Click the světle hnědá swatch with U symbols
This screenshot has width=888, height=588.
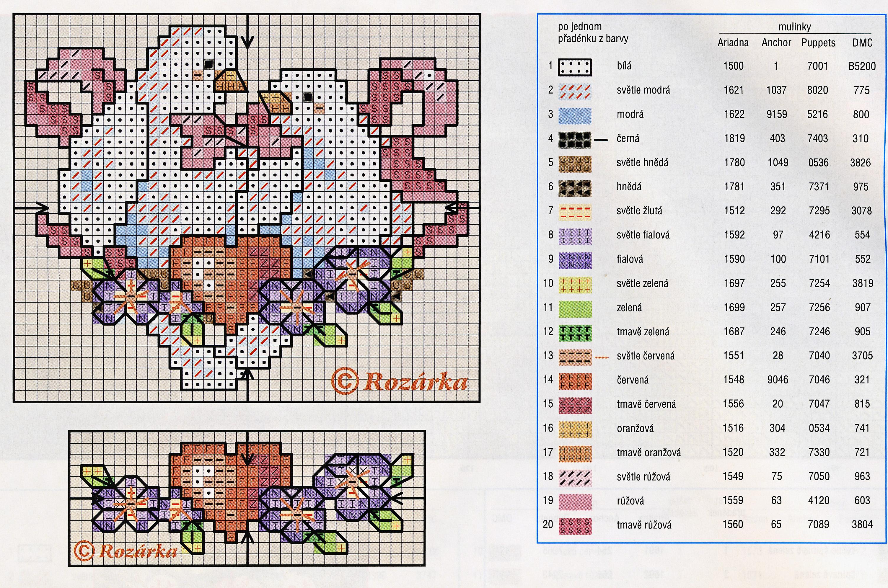[x=575, y=164]
